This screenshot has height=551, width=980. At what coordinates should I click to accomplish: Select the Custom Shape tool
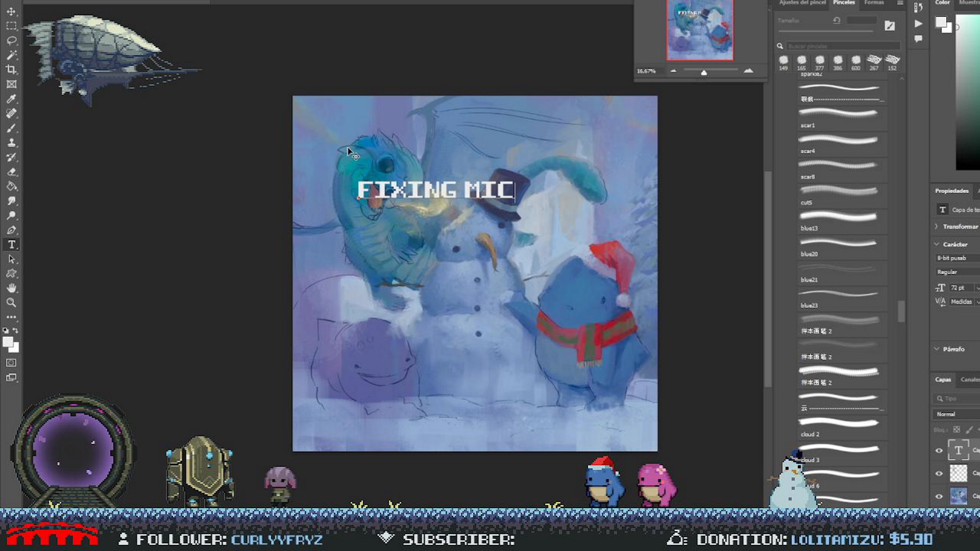[x=11, y=273]
